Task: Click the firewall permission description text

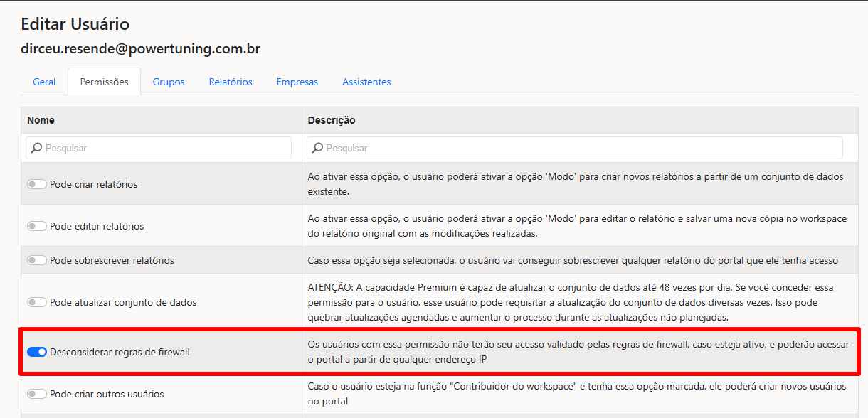Action: 578,352
